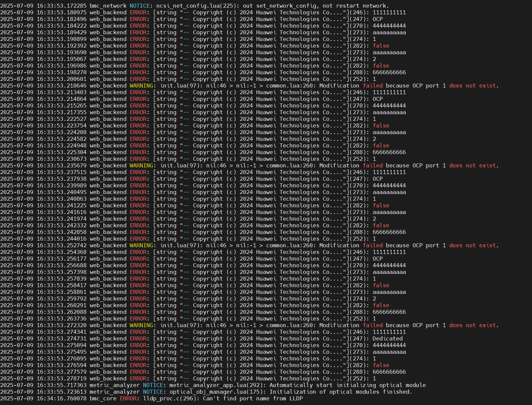Screen dimensions: 532x405
Task: Click timestamp 16:33:53.237515
Action: [x=62, y=172]
